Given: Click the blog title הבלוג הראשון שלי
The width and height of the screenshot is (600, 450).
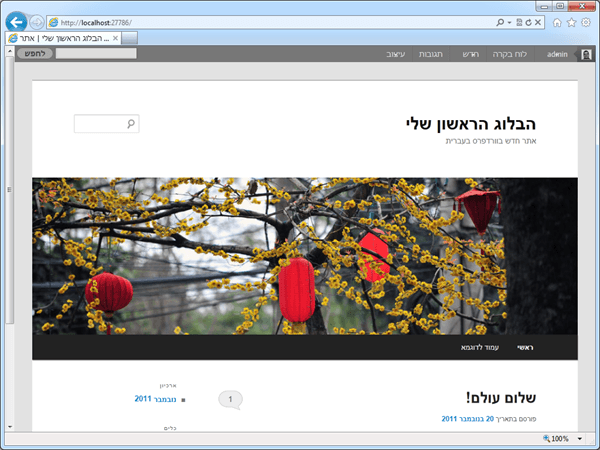Looking at the screenshot, I should tap(471, 124).
